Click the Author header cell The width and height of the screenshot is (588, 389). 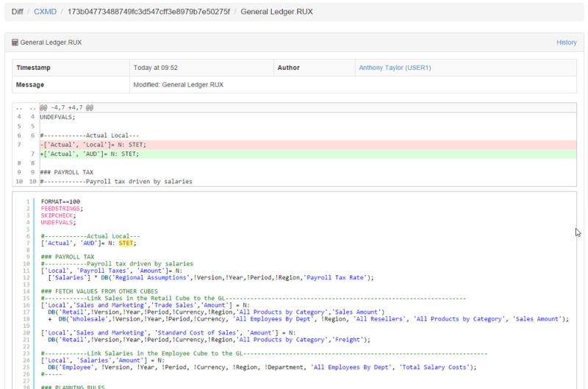315,68
